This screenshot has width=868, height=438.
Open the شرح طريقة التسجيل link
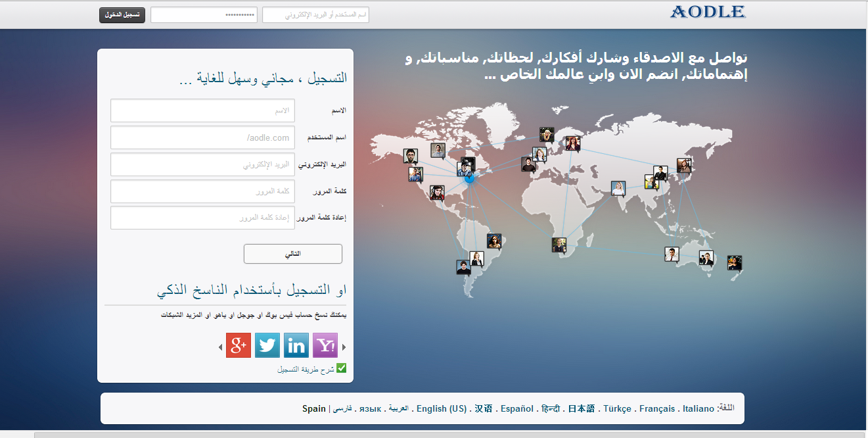pyautogui.click(x=306, y=370)
